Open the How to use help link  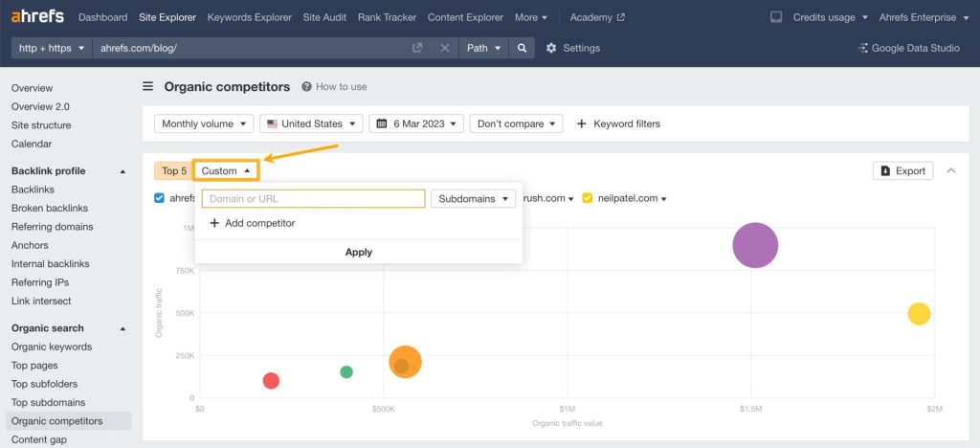click(x=334, y=87)
